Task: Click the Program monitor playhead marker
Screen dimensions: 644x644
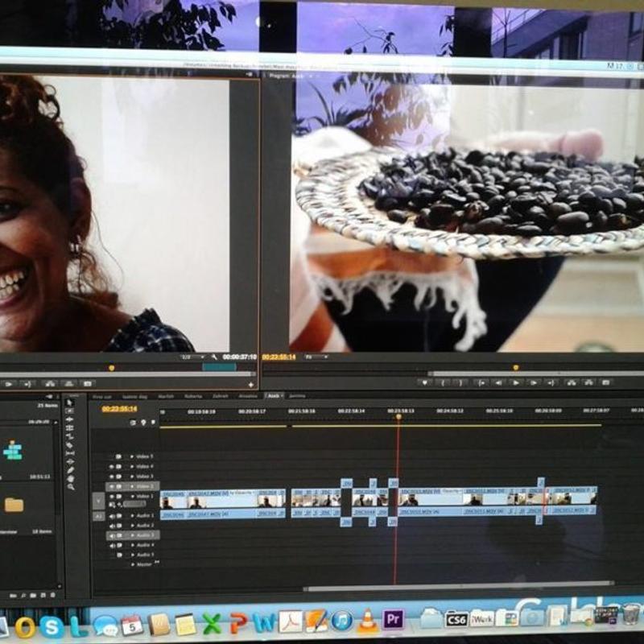Action: pyautogui.click(x=516, y=368)
